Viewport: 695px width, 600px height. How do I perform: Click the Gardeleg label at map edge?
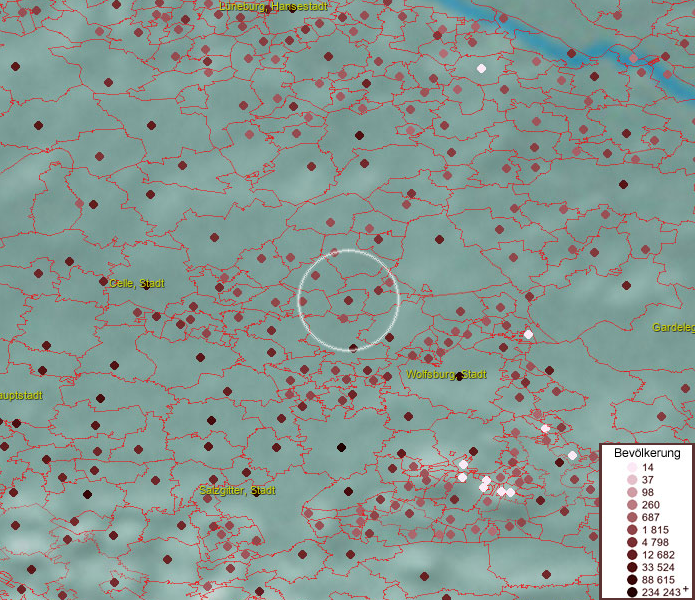pos(673,327)
